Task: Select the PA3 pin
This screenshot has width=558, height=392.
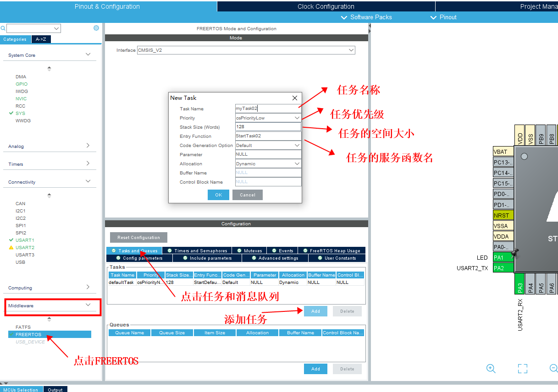Action: tap(519, 283)
